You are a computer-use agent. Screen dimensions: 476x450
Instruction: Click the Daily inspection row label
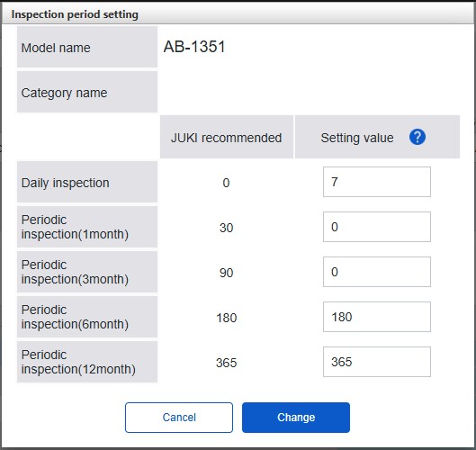click(x=87, y=182)
